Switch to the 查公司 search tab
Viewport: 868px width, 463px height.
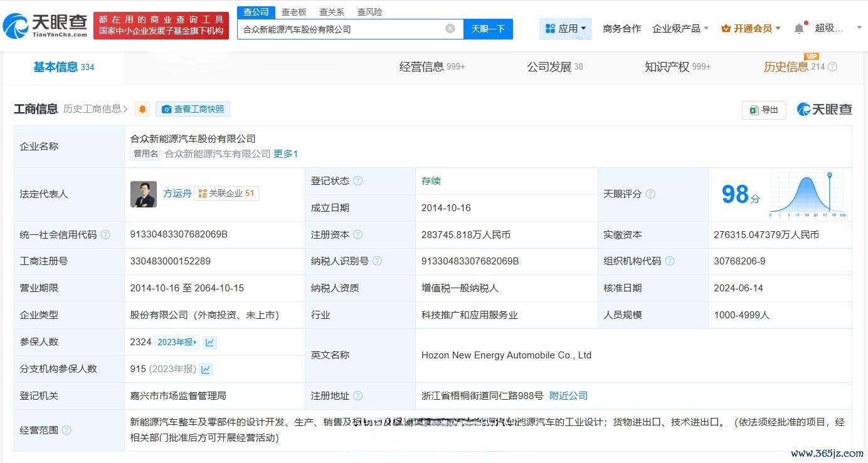point(257,12)
